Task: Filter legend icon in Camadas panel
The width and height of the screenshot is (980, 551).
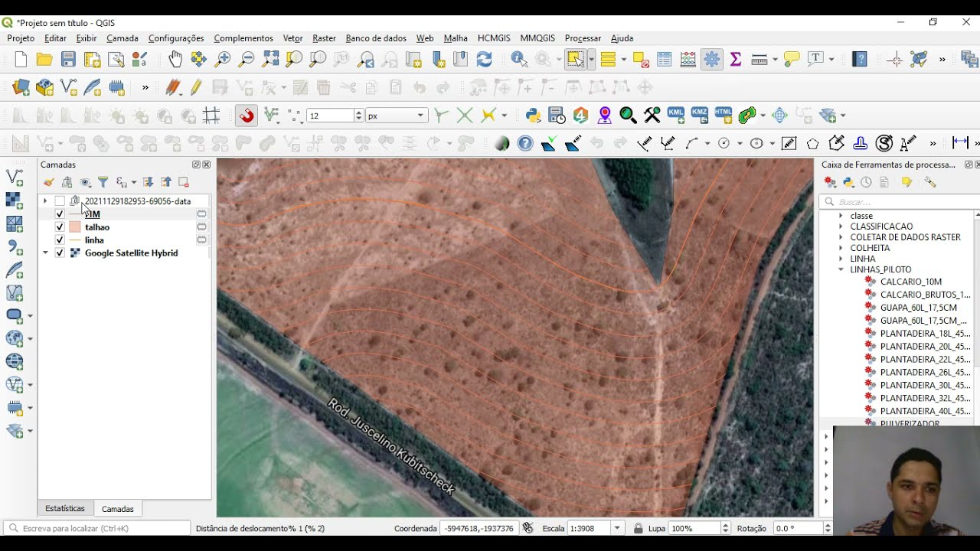Action: 103,182
